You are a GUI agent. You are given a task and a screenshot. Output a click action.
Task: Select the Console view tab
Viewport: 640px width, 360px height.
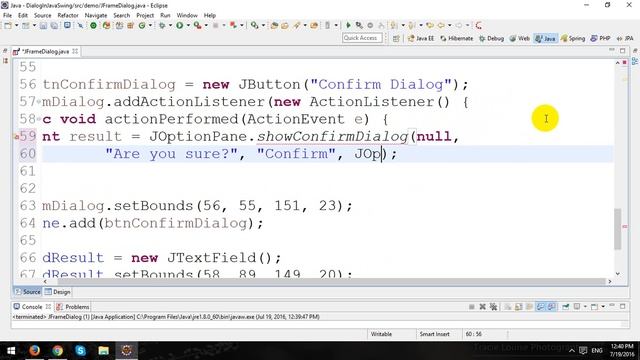tap(32, 307)
